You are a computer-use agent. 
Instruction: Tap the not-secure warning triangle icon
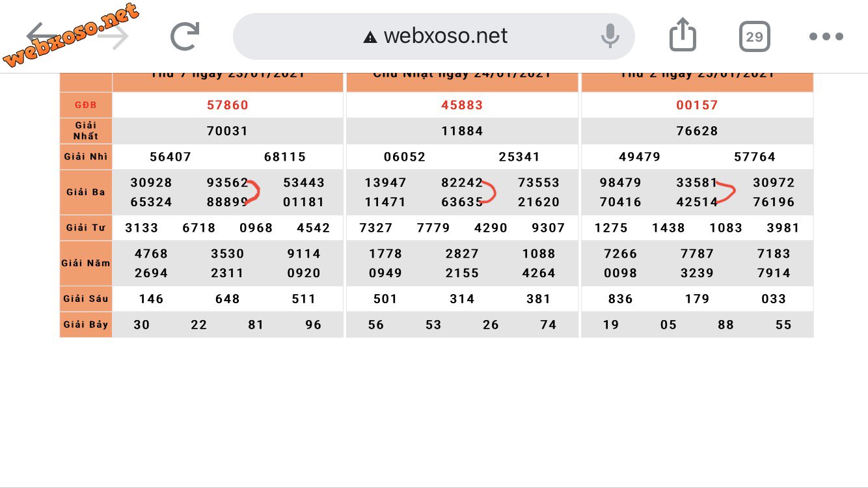click(x=370, y=37)
